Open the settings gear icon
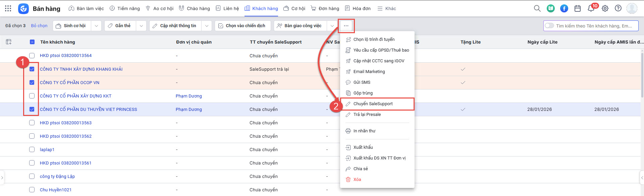The image size is (644, 196). 605,8
